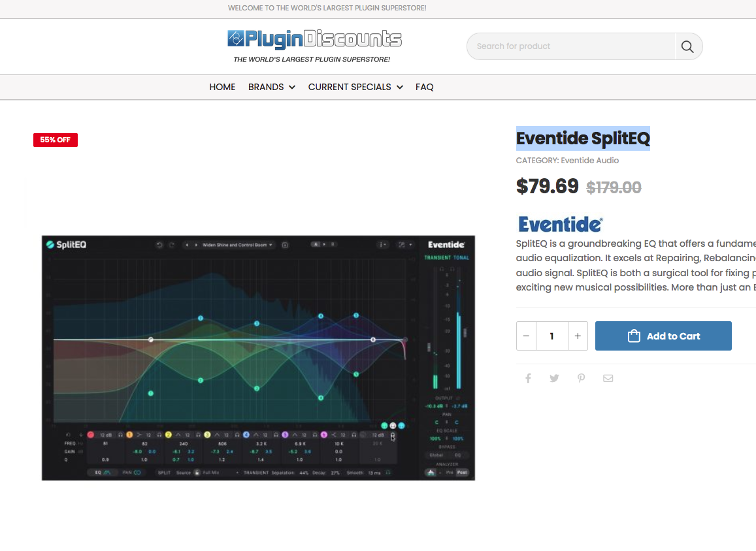Go to the HOME page
756x551 pixels.
222,87
